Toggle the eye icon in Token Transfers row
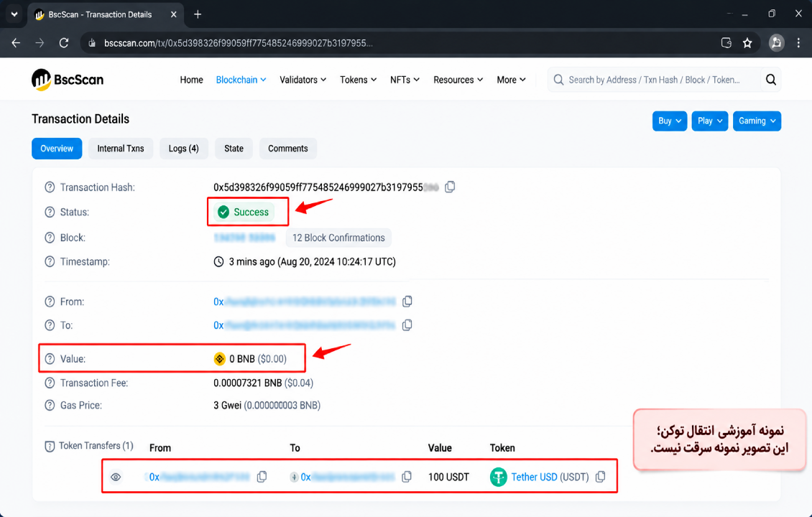Viewport: 812px width, 517px height. click(116, 477)
